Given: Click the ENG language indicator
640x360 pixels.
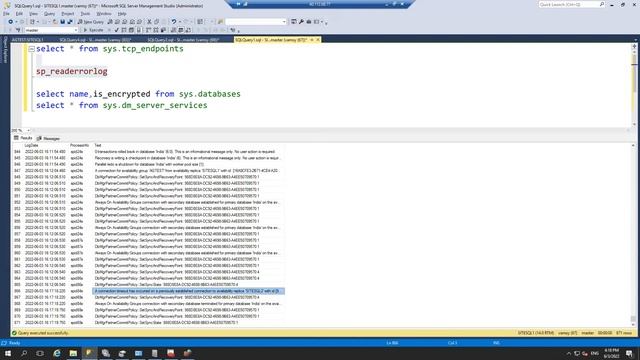Looking at the screenshot, I should [x=595, y=353].
